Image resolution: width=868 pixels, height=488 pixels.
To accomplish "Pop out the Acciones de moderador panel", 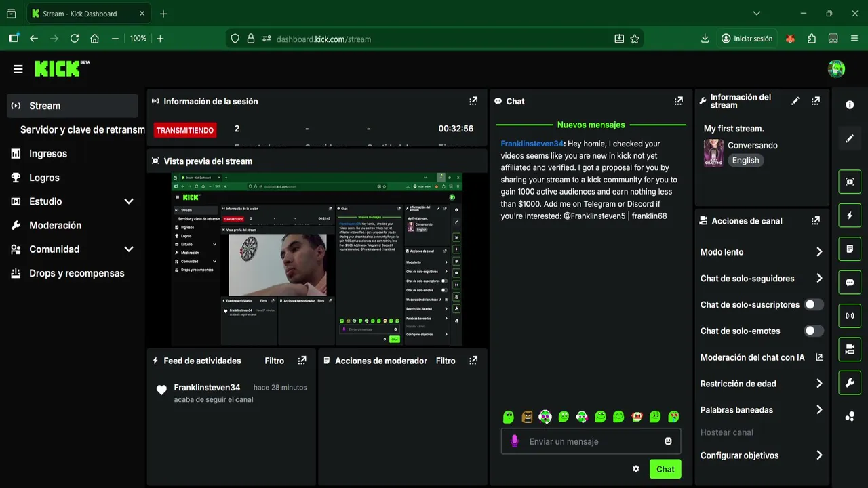I will [x=473, y=360].
